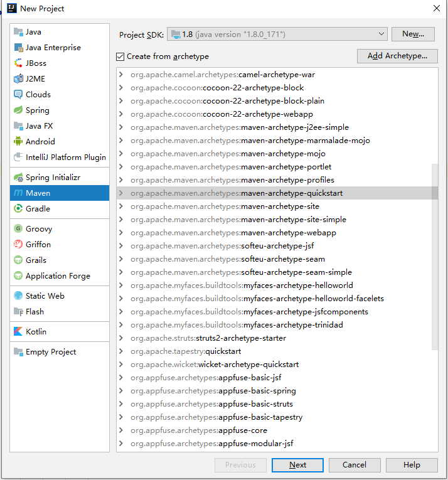This screenshot has height=480, width=448.
Task: Select the Clouds icon
Action: click(x=18, y=94)
